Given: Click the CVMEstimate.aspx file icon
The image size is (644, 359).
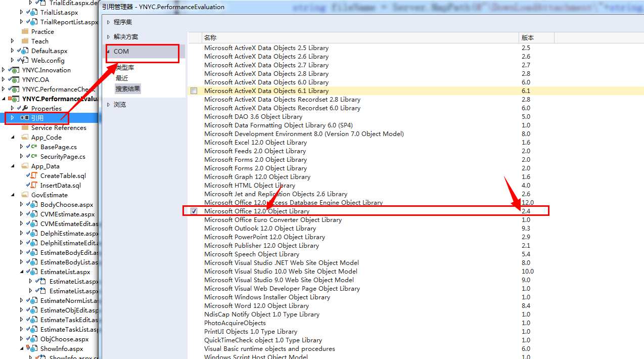Looking at the screenshot, I should [x=34, y=214].
